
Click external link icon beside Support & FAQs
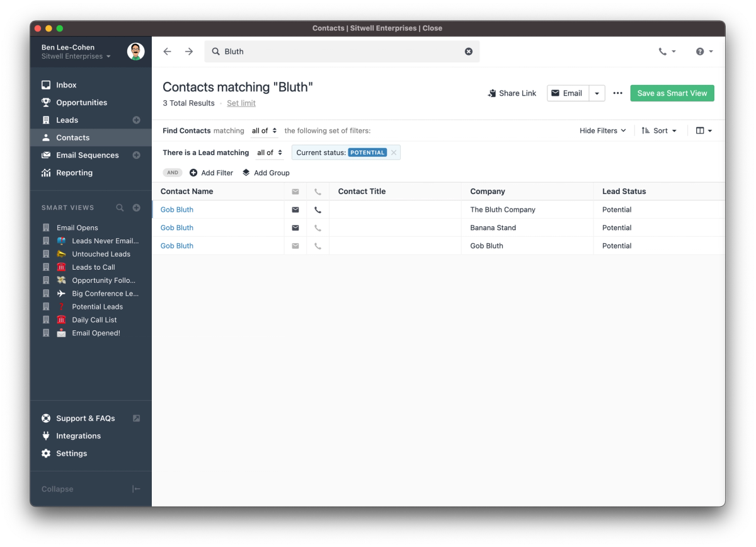pyautogui.click(x=136, y=418)
